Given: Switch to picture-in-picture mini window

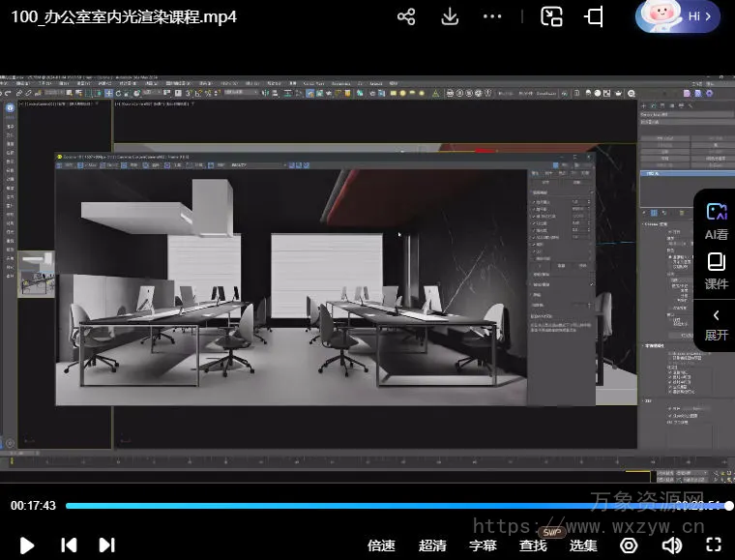Looking at the screenshot, I should click(551, 17).
